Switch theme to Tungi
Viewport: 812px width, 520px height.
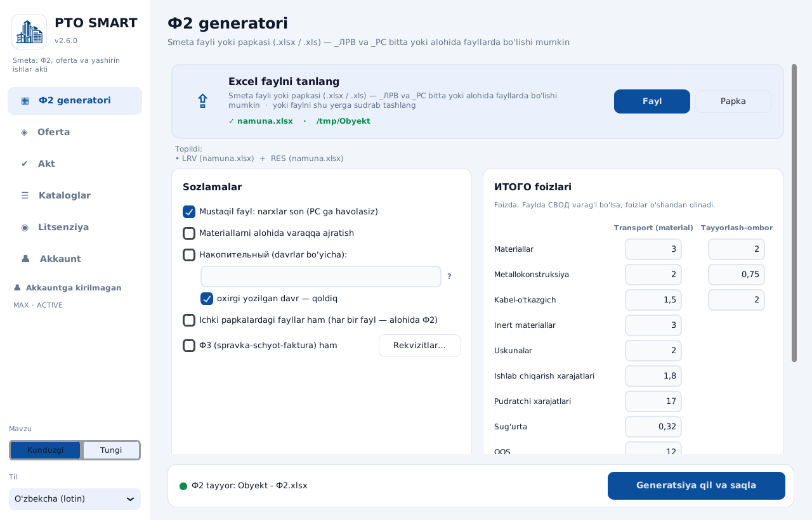tap(111, 450)
